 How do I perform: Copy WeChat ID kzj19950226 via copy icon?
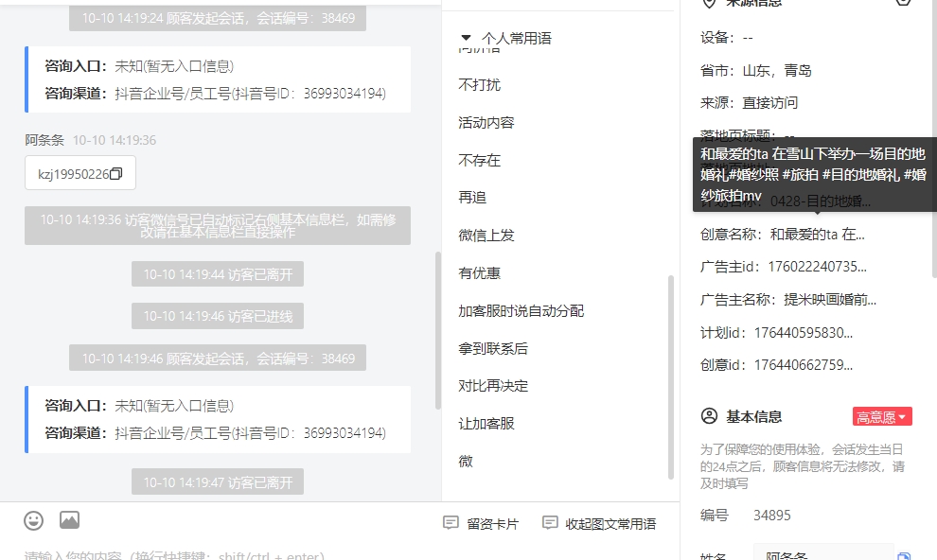coord(116,173)
